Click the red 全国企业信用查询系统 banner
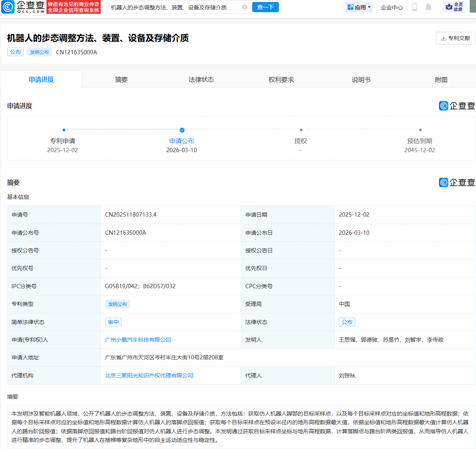 [74, 7]
